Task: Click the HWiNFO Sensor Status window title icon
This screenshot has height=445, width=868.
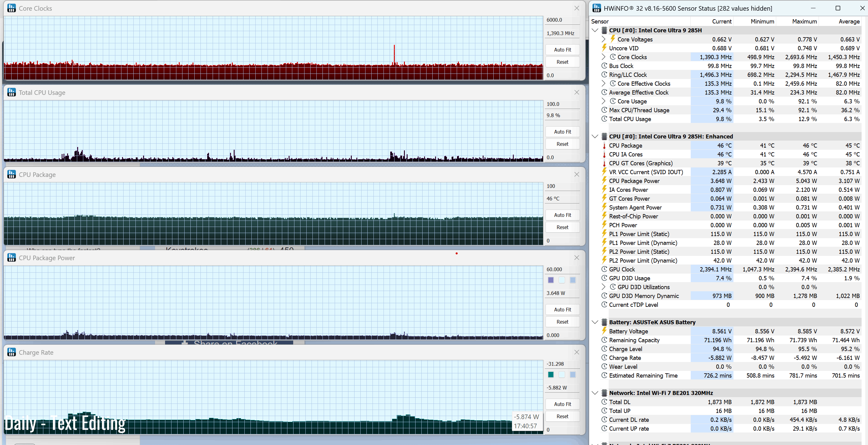Action: [596, 8]
